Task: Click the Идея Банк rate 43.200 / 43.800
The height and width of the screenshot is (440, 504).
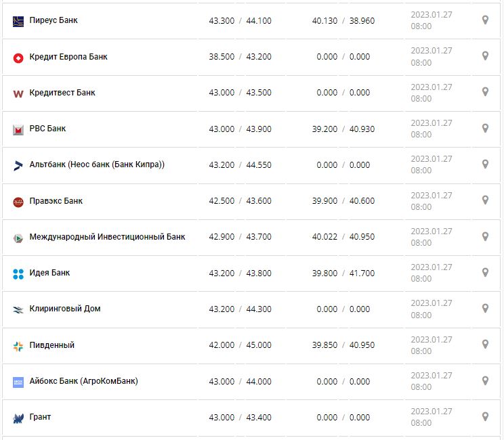Action: (240, 273)
